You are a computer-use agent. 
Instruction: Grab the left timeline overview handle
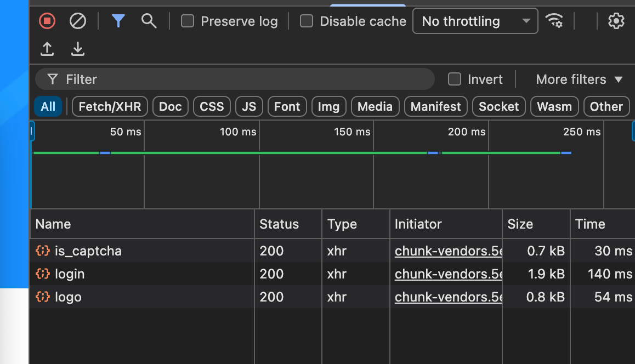point(32,132)
